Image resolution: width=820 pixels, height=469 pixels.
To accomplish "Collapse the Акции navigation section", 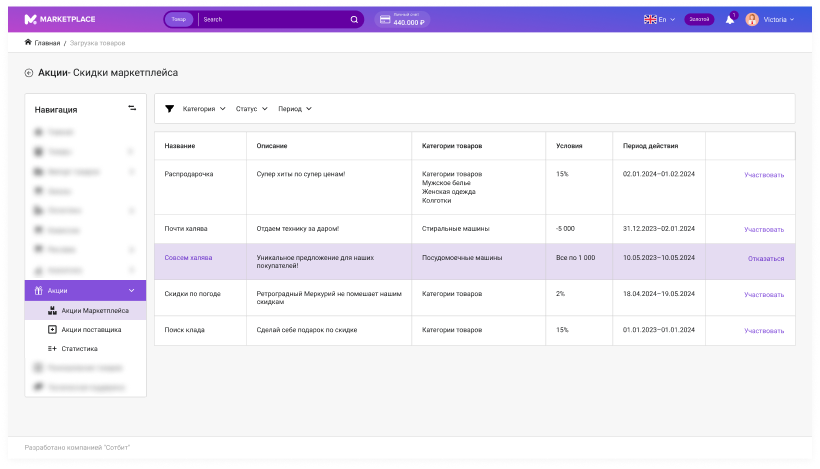I will pos(132,290).
